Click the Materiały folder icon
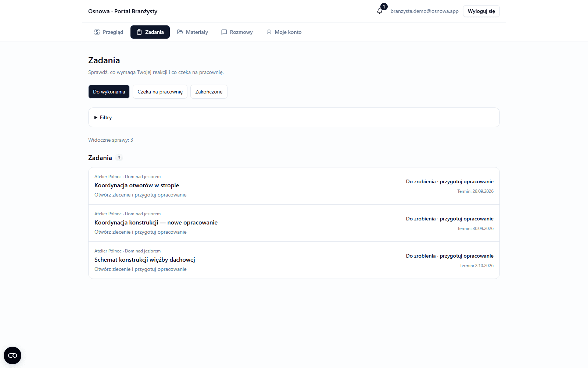The height and width of the screenshot is (368, 588). 180,32
